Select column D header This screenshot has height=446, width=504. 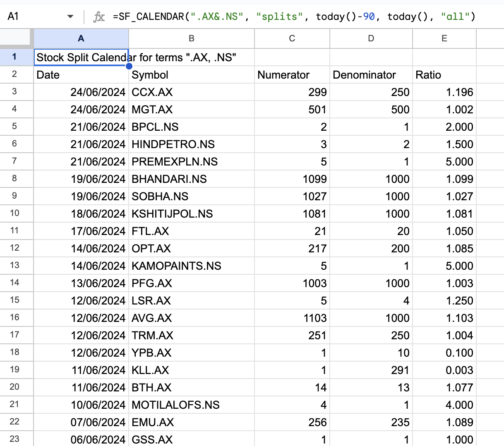[371, 38]
